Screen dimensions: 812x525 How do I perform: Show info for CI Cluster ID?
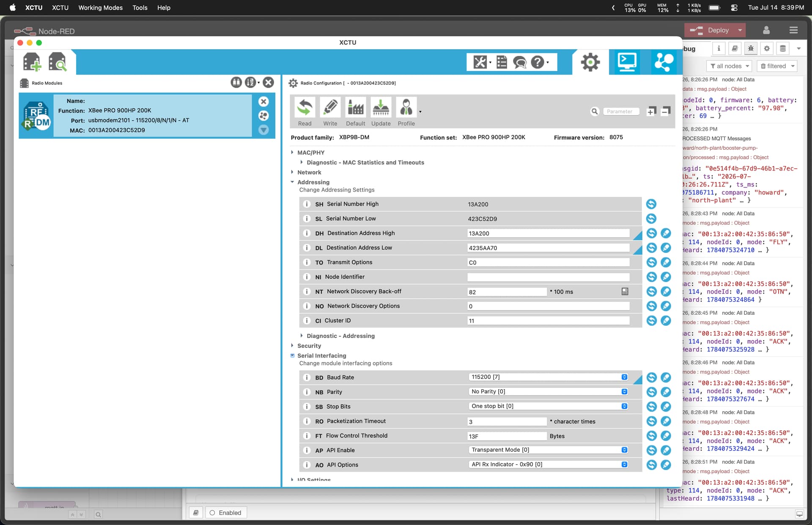[x=307, y=321]
